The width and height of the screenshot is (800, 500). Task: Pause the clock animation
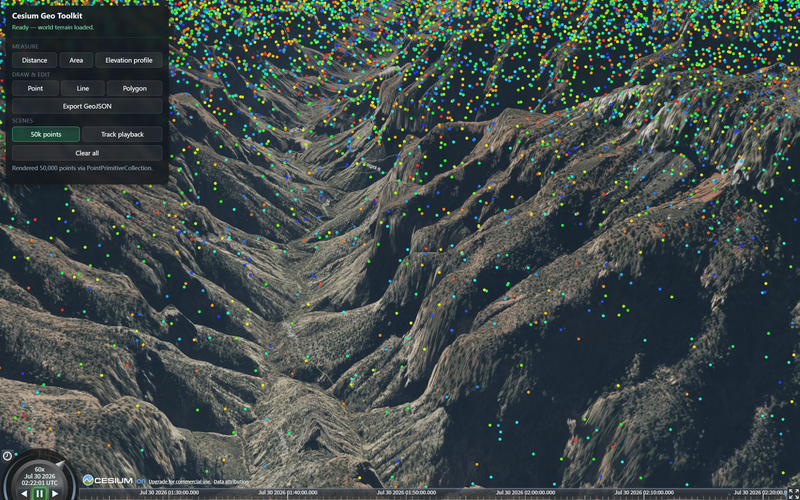pos(39,494)
